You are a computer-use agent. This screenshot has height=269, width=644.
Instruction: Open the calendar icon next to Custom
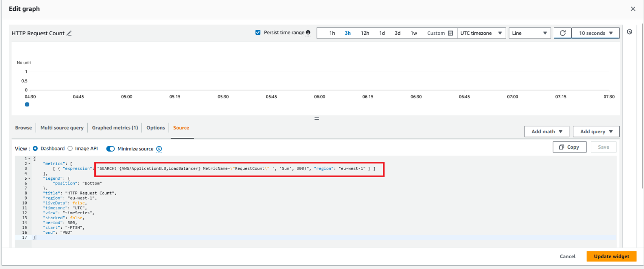[x=449, y=33]
